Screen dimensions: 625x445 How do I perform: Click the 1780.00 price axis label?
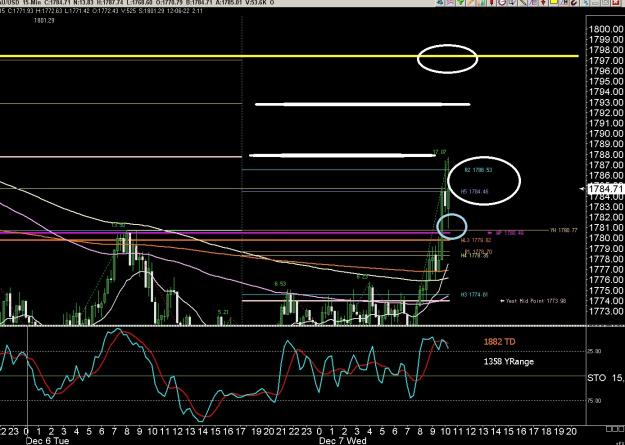click(606, 238)
